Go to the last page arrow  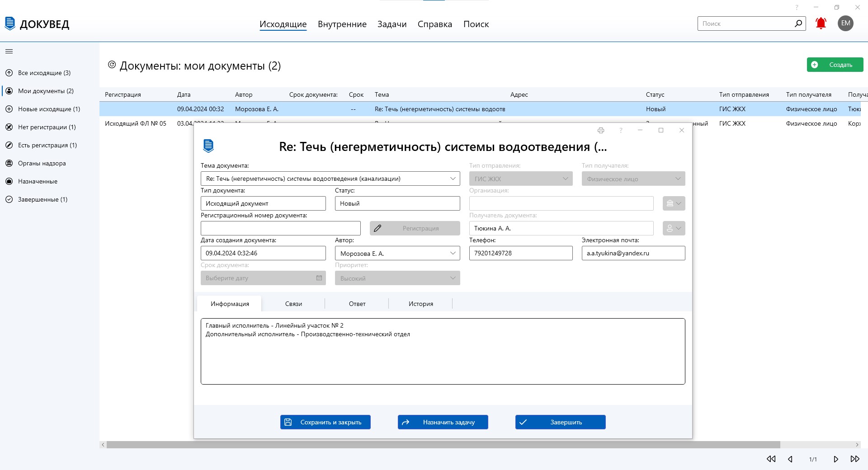point(855,459)
